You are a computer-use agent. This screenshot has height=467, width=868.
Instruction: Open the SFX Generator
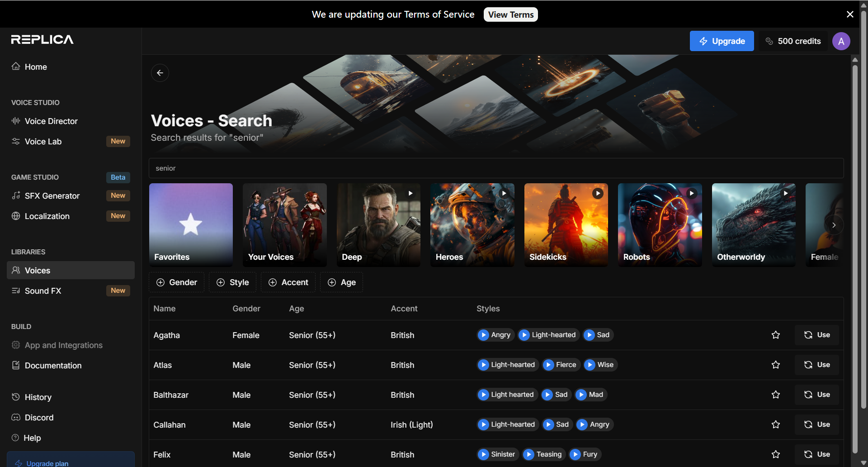coord(71,195)
